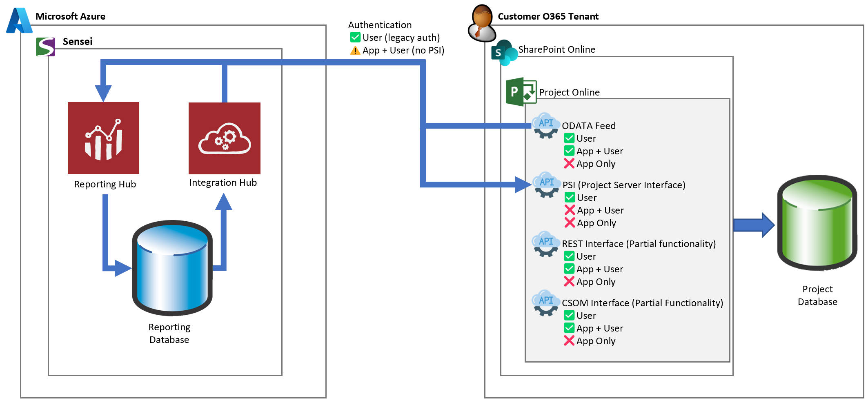Click the PSI User green checkmark
868x405 pixels.
coord(570,197)
